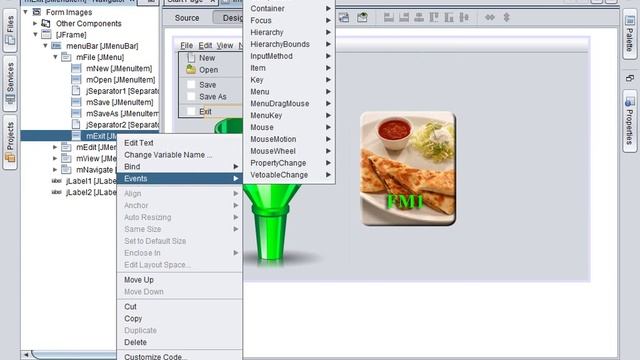Open the InputMethod events submenu

click(289, 56)
